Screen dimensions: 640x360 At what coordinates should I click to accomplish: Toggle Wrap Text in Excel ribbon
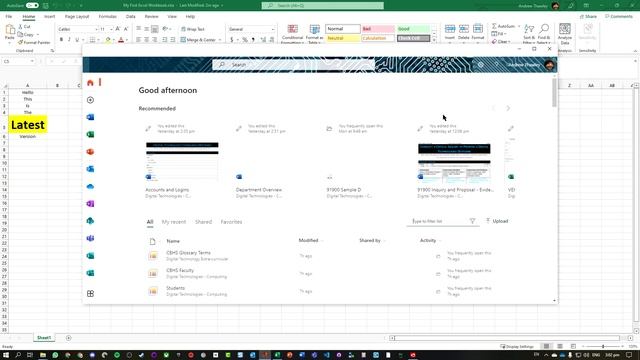tap(193, 29)
